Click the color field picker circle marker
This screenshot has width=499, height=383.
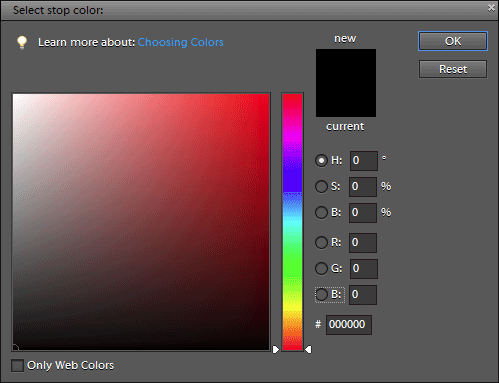(x=15, y=348)
